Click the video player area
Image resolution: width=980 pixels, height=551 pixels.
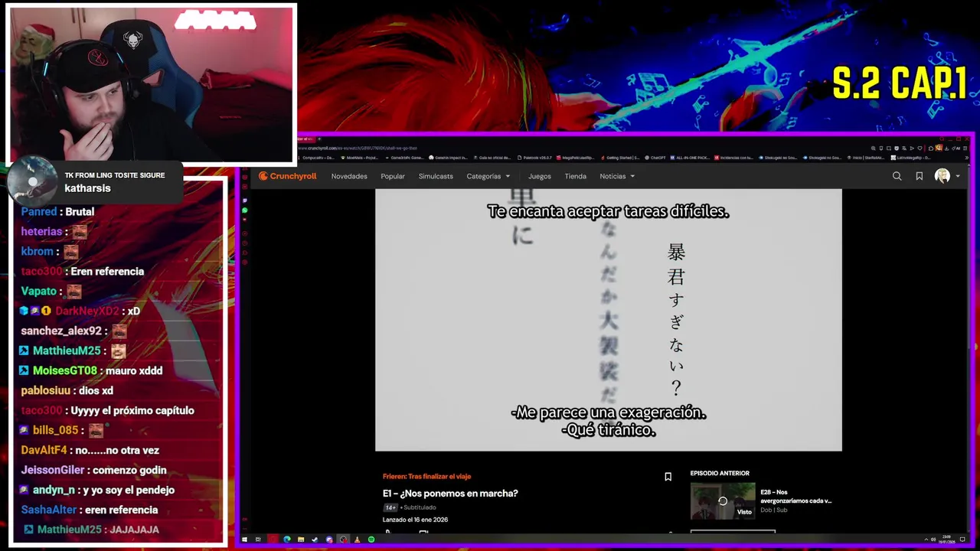click(609, 320)
